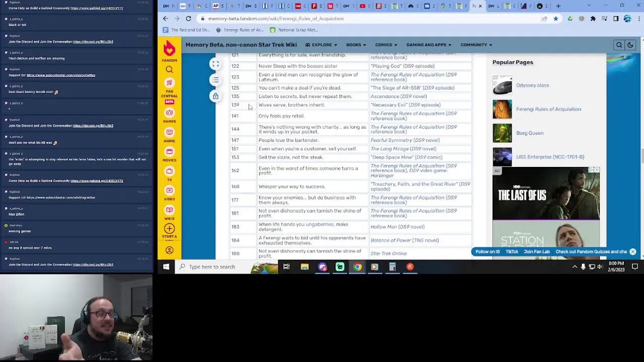This screenshot has height=362, width=644.
Task: Open the user profile icon in sidebar
Action: click(x=170, y=250)
